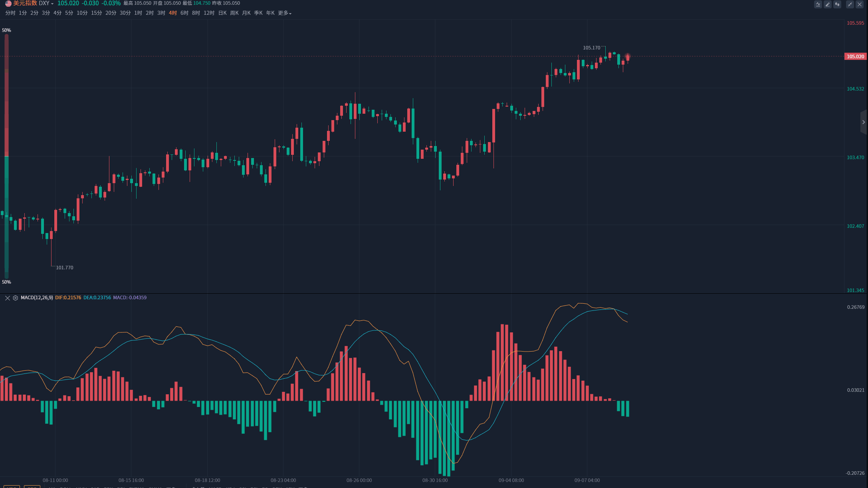This screenshot has height=488, width=868.
Task: Choose the 周K weekly chart
Action: [234, 13]
